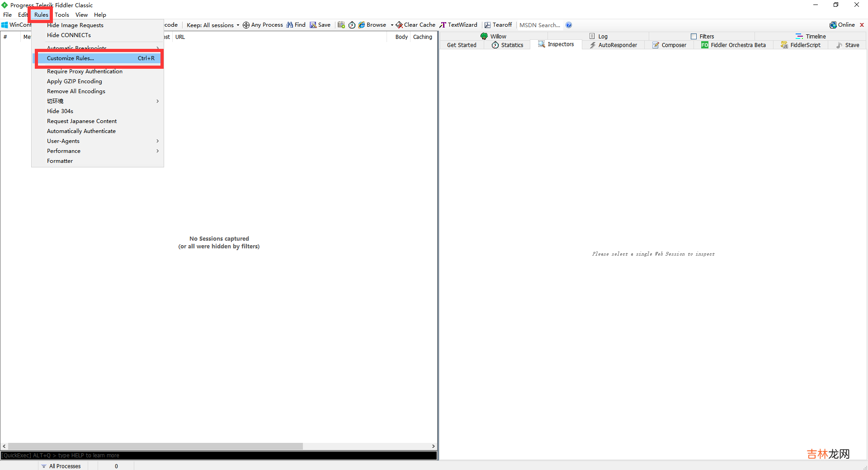Click the camera screenshot toolbar icon

(341, 25)
